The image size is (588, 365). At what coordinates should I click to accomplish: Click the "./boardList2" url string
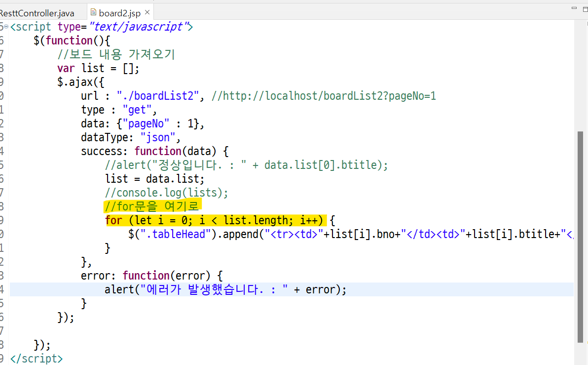pyautogui.click(x=157, y=96)
